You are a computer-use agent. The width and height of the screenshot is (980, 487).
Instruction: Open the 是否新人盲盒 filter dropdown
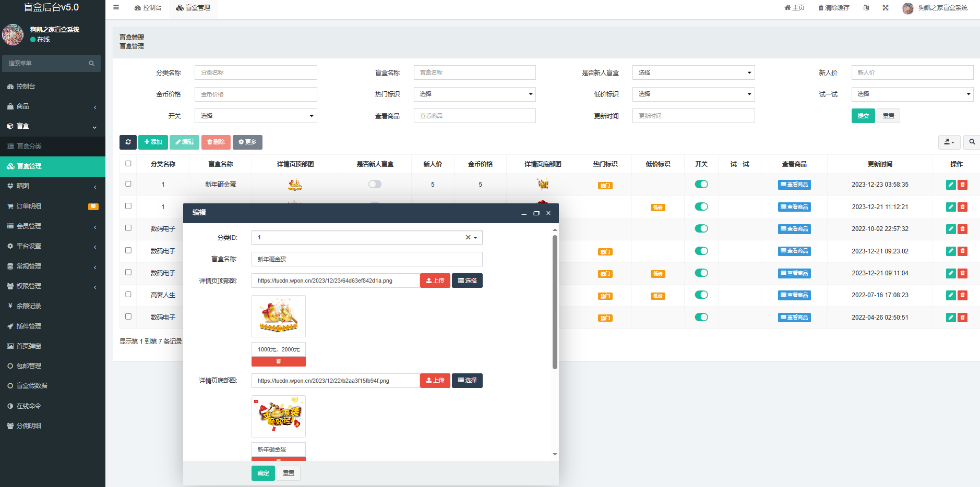pyautogui.click(x=694, y=72)
